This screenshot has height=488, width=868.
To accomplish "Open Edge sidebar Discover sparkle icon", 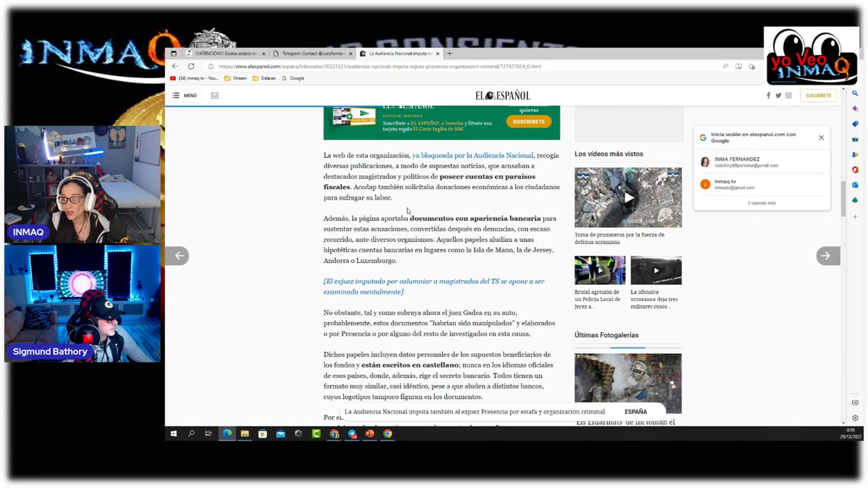I will (x=855, y=108).
